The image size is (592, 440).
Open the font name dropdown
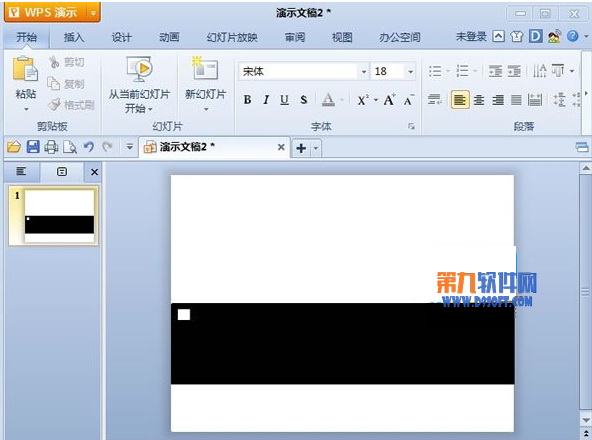(x=364, y=71)
